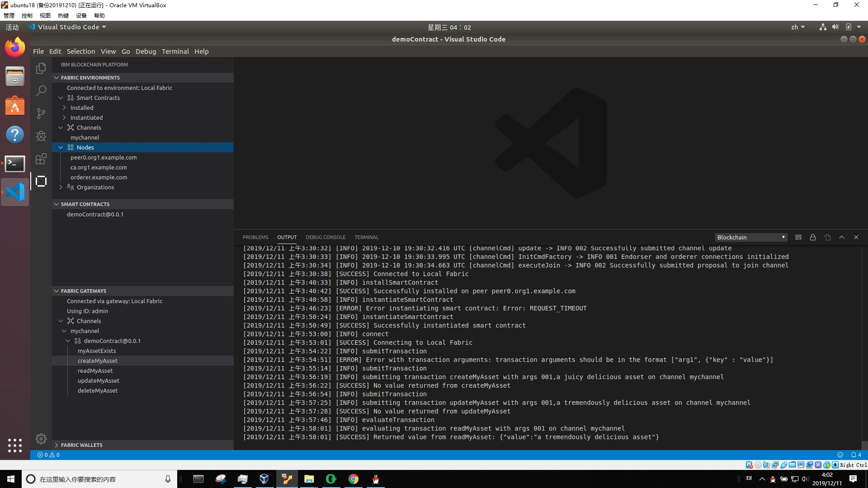Screen dimensions: 868x488
Task: Select createMyAsset under demoContract@0.0.1
Action: click(98, 361)
